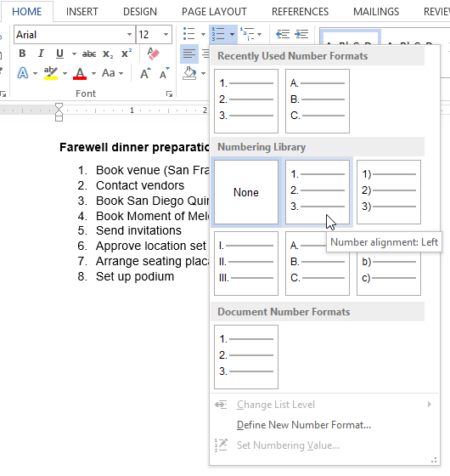
Task: Click heading Farewell dinner preparation
Action: click(x=134, y=147)
